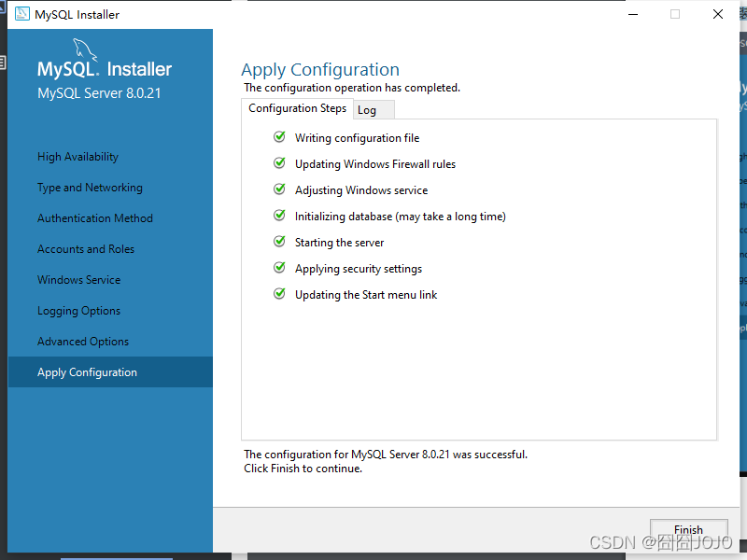Click check icon for Updating Windows Firewall rules

(x=279, y=163)
